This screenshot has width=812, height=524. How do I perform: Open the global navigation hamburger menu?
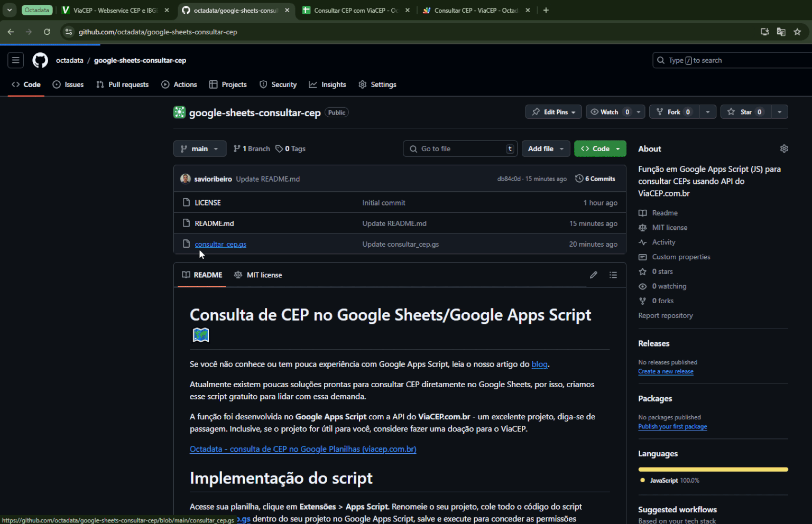point(15,60)
